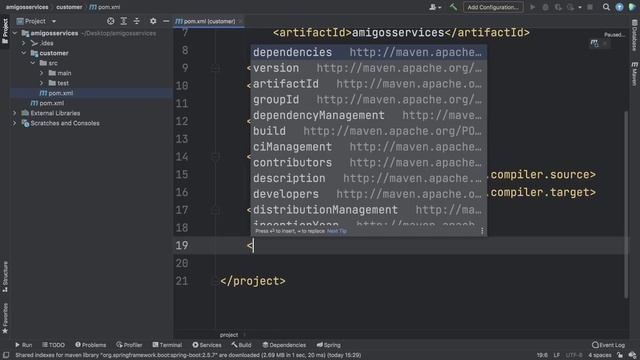Screen dimensions: 640x360
Task: Toggle tool window bars icon bottom-left
Action: [x=6, y=355]
